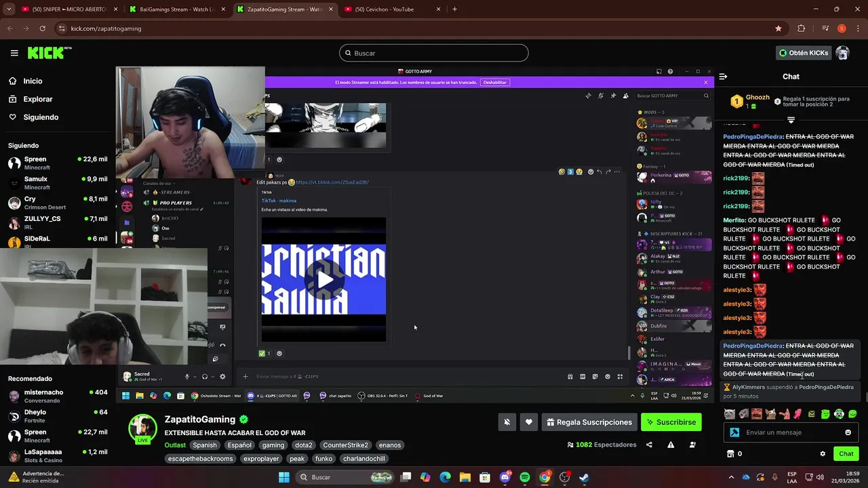Image resolution: width=868 pixels, height=488 pixels.
Task: Insert the pink praying hands emote
Action: click(798, 414)
